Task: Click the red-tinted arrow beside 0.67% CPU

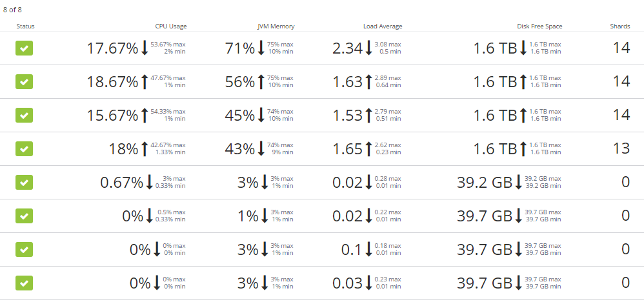Action: pos(149,183)
